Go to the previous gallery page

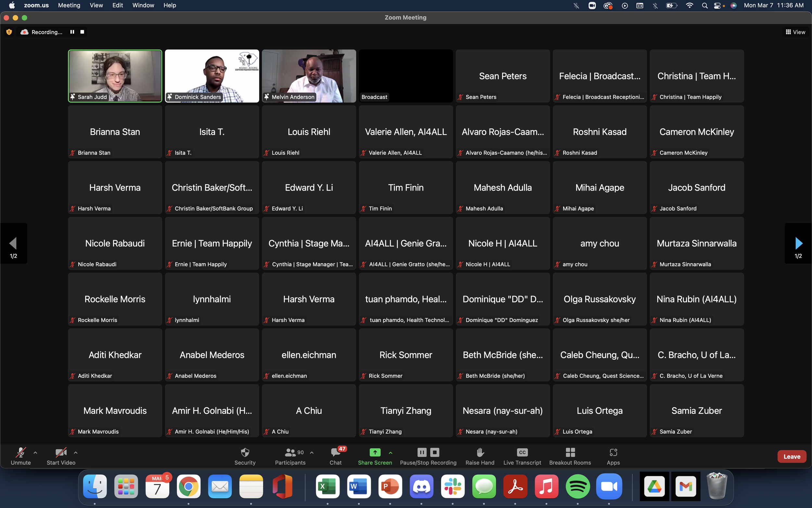pos(13,243)
